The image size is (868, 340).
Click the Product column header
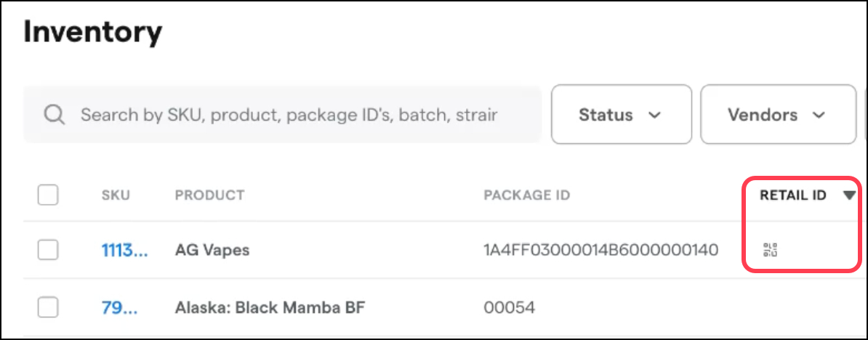209,195
